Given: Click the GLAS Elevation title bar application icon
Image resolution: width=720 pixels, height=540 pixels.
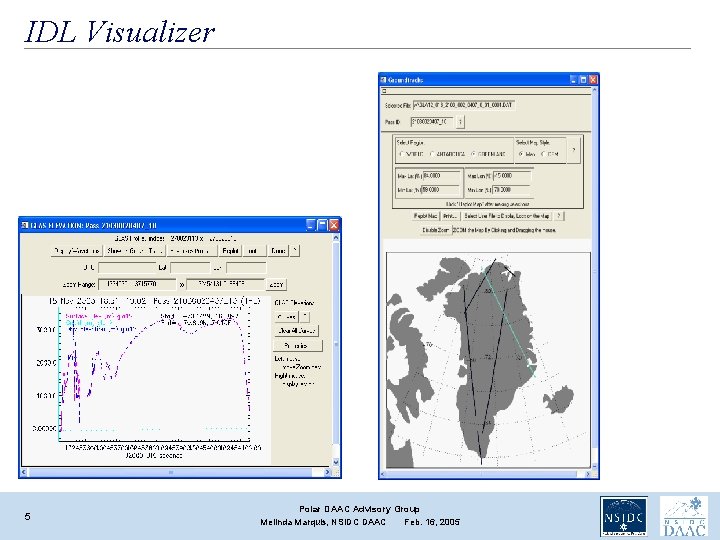Looking at the screenshot, I should pyautogui.click(x=25, y=225).
